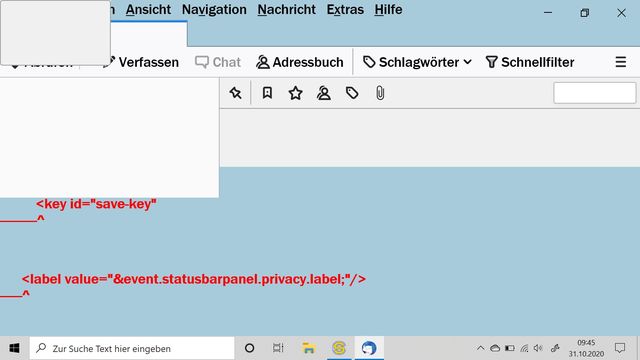Click the quick filter search field

pos(595,93)
